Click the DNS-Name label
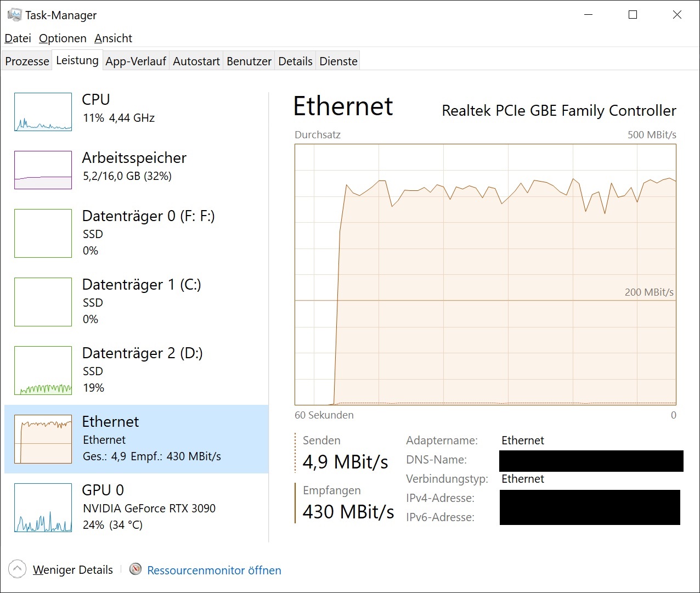Screen dimensions: 700x593 (436, 460)
